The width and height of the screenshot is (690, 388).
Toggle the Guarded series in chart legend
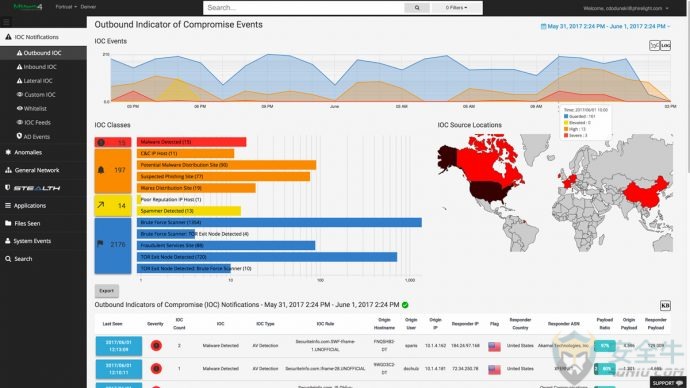click(x=580, y=117)
